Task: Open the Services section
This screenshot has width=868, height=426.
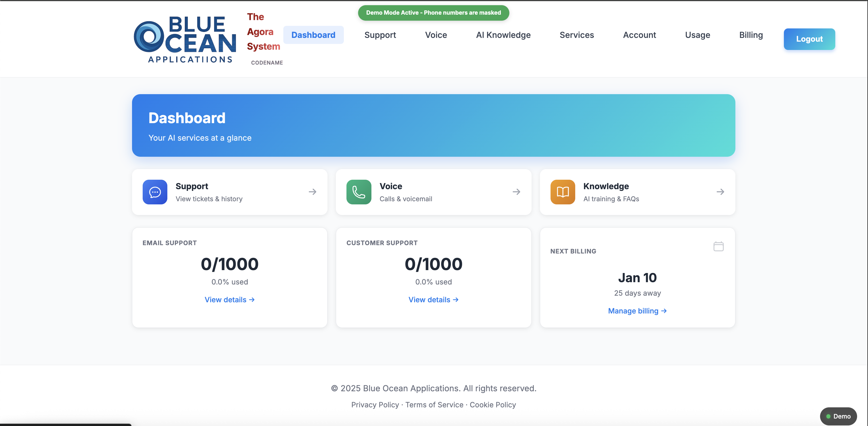Action: coord(577,35)
